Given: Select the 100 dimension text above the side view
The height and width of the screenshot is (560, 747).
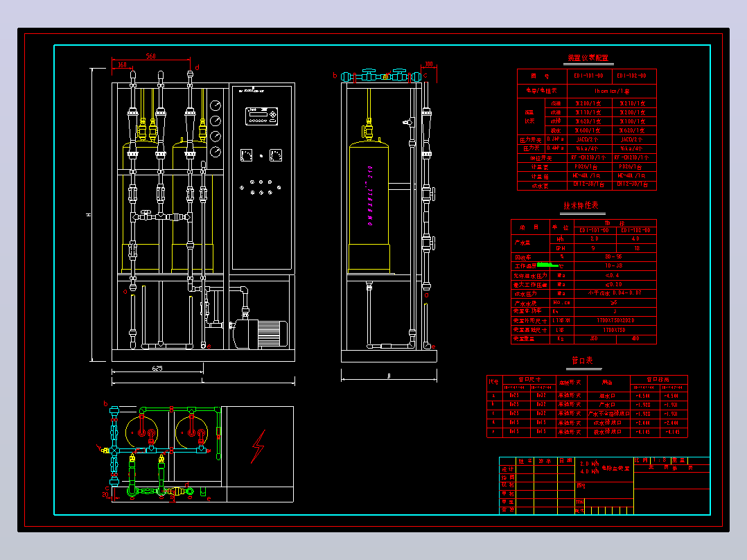Looking at the screenshot, I should [429, 64].
